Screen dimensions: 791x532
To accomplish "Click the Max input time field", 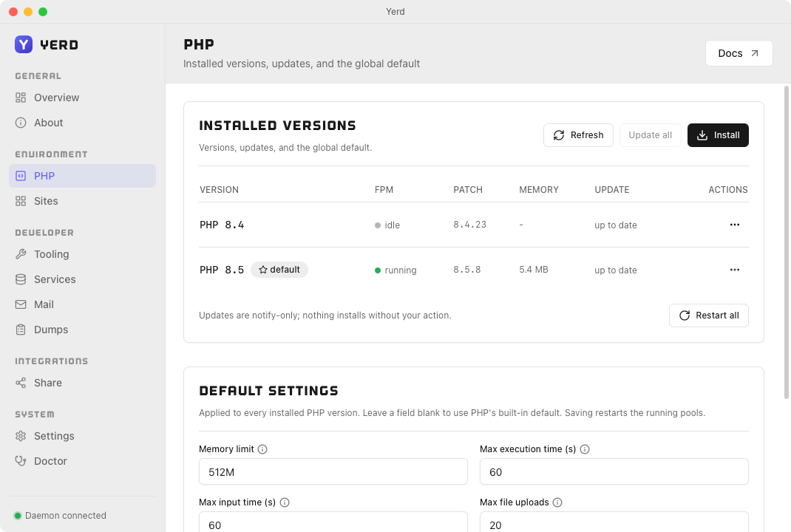I will [333, 522].
